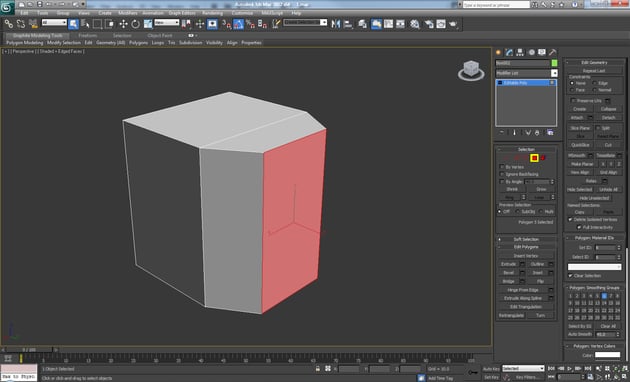
Task: Toggle the Clear Selection checkbox
Action: [570, 276]
